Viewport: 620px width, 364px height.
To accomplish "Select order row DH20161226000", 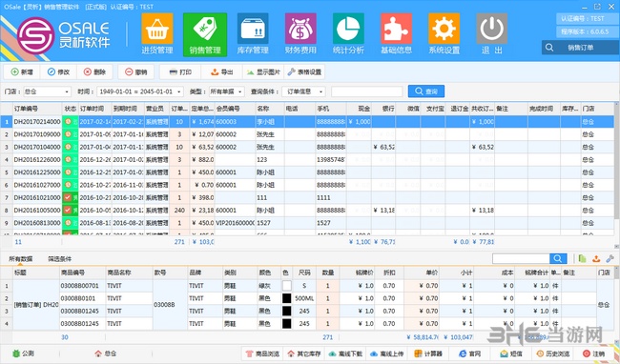I will pos(307,159).
